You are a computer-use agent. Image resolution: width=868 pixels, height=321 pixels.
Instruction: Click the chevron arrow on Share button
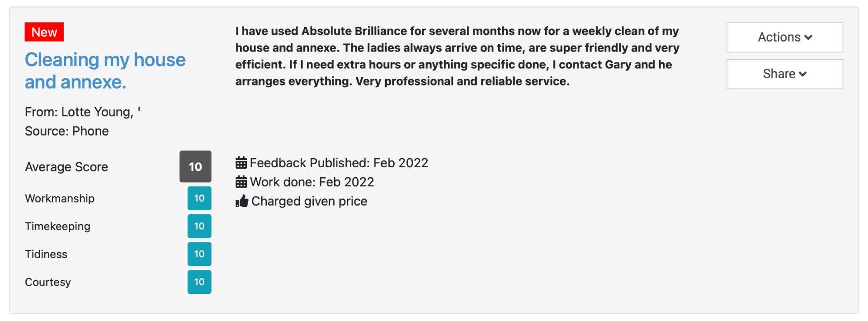(x=803, y=74)
